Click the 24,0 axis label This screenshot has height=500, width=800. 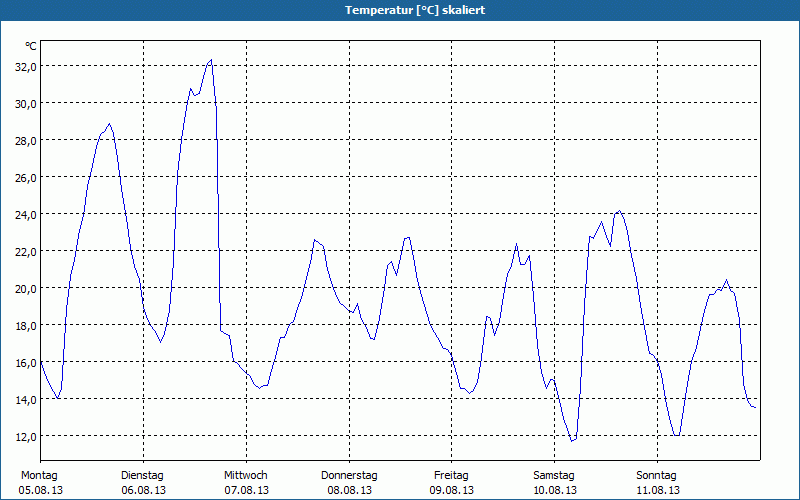pyautogui.click(x=26, y=214)
